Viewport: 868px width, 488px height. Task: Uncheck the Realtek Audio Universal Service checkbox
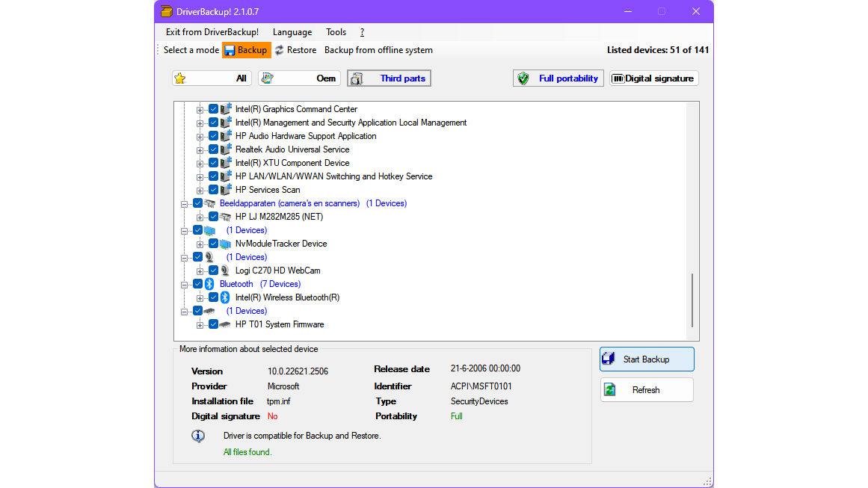213,149
